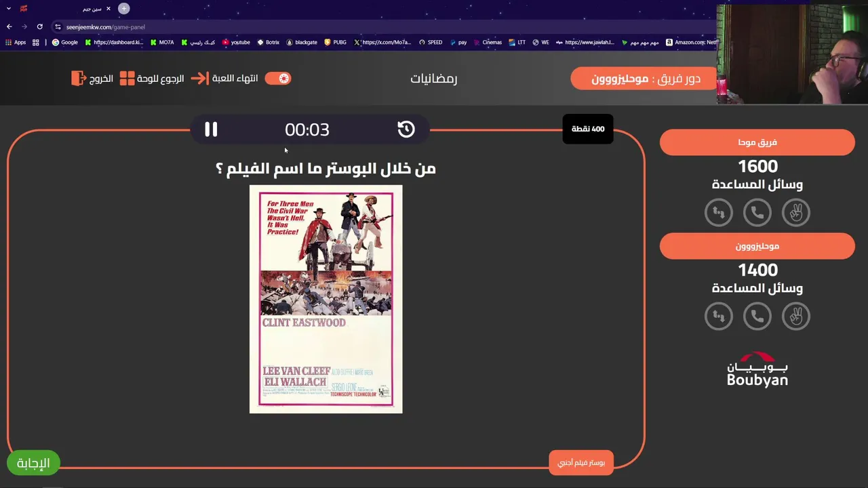Open the youtube bookmark

pyautogui.click(x=236, y=42)
